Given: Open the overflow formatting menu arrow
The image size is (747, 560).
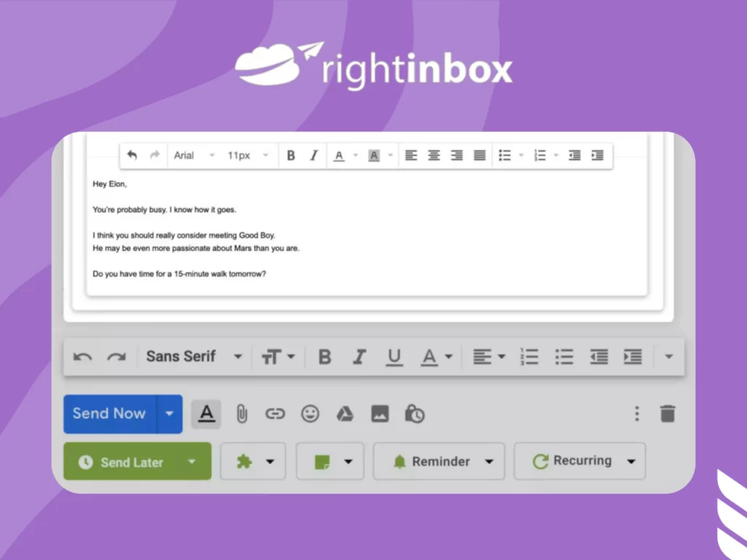Looking at the screenshot, I should point(669,357).
